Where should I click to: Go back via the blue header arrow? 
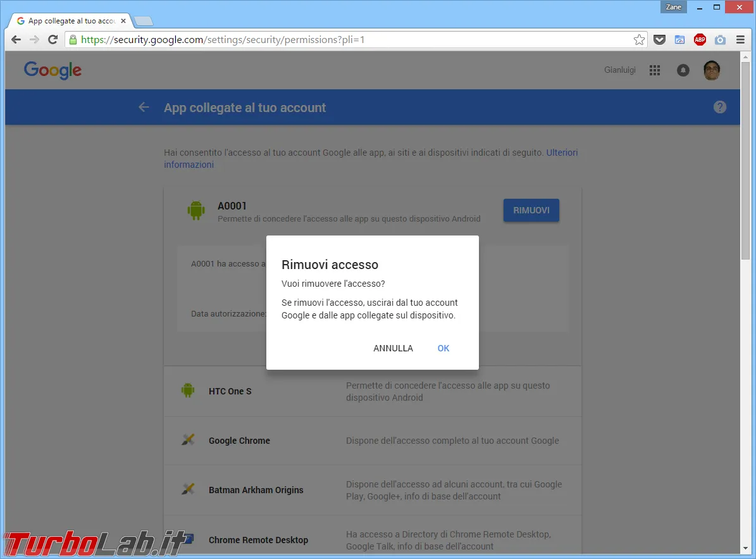(144, 107)
